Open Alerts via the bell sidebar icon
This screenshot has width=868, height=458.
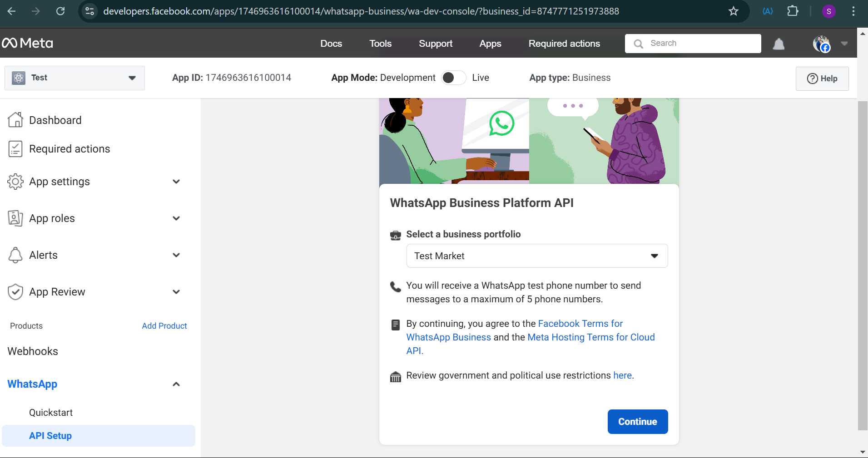(16, 255)
